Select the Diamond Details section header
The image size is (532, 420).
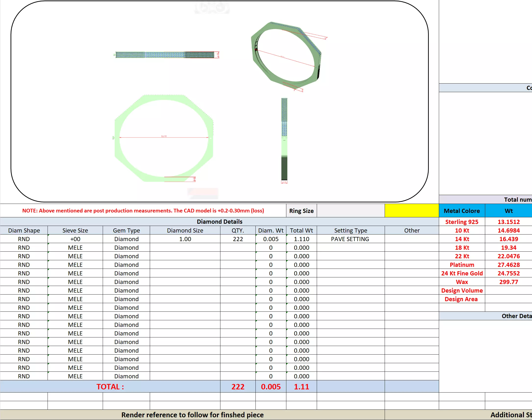(219, 222)
